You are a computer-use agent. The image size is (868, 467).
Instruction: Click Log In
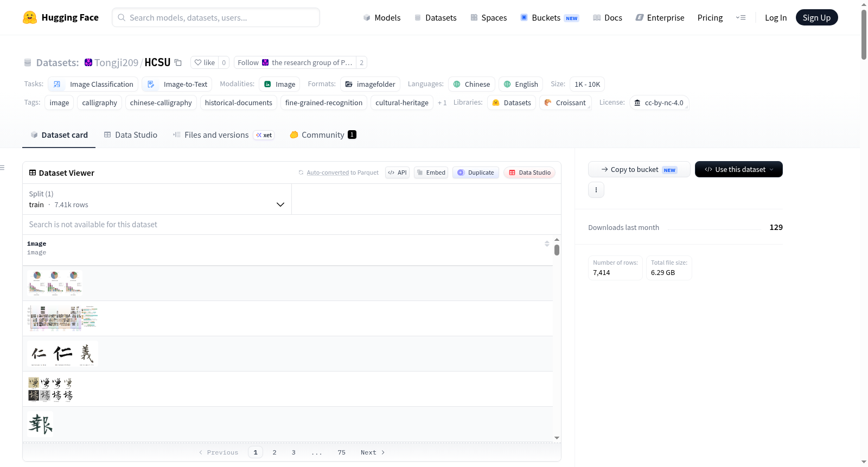coord(776,18)
